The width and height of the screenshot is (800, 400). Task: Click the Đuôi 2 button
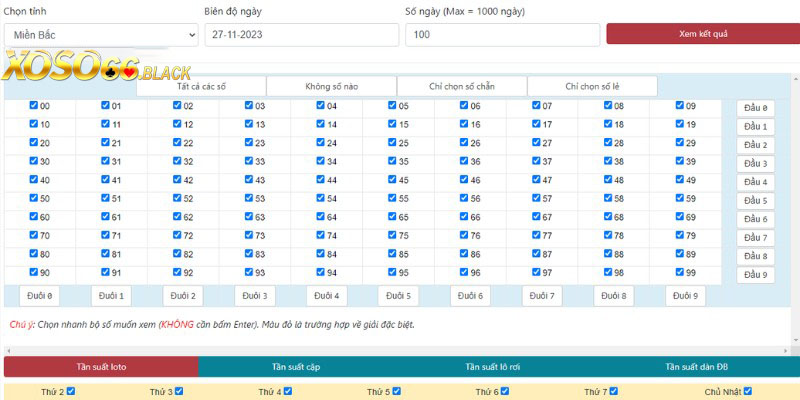[183, 296]
